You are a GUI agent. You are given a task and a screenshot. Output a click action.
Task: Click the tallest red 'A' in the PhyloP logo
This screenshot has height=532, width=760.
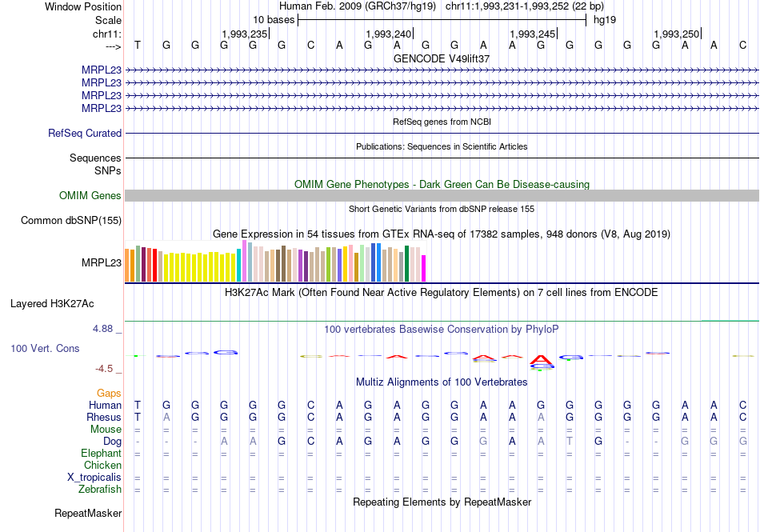point(541,359)
